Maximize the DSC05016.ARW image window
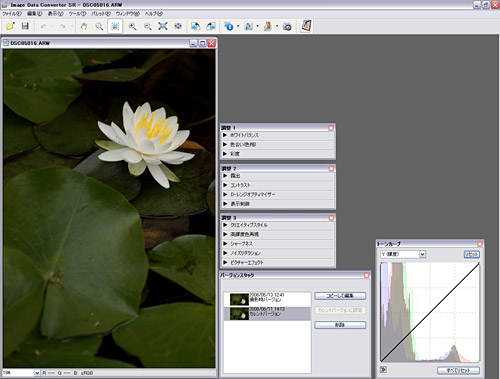 pos(202,43)
